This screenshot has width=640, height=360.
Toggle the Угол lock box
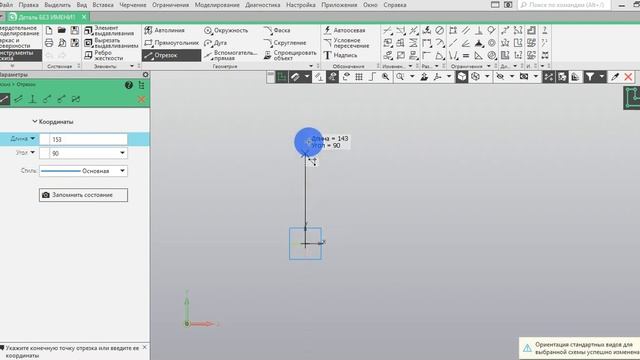pyautogui.click(x=44, y=153)
